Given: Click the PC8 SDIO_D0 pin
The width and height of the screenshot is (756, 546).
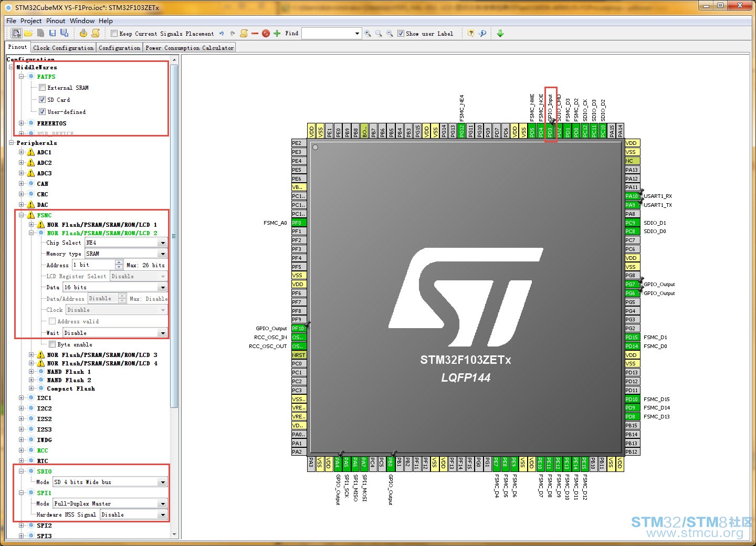Looking at the screenshot, I should [632, 231].
